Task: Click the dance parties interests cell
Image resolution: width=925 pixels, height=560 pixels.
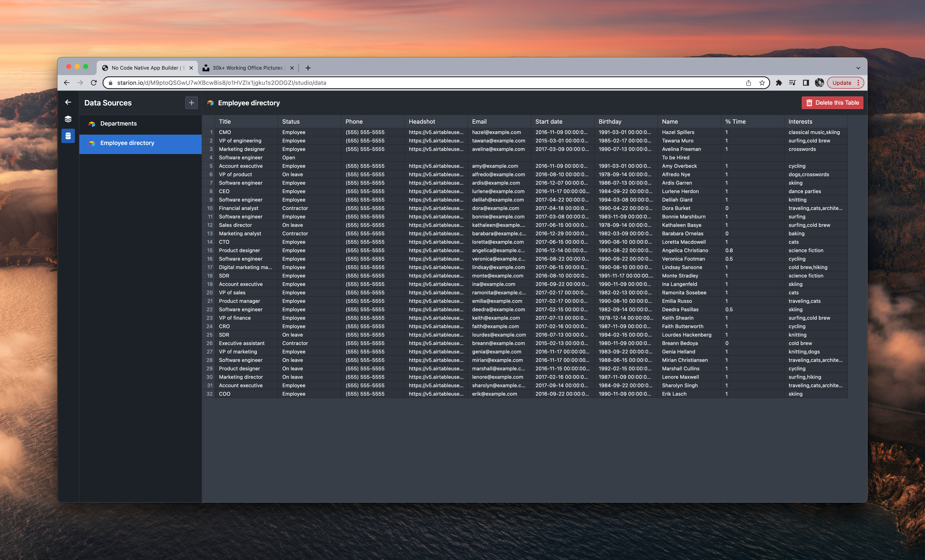Action: coord(816,191)
